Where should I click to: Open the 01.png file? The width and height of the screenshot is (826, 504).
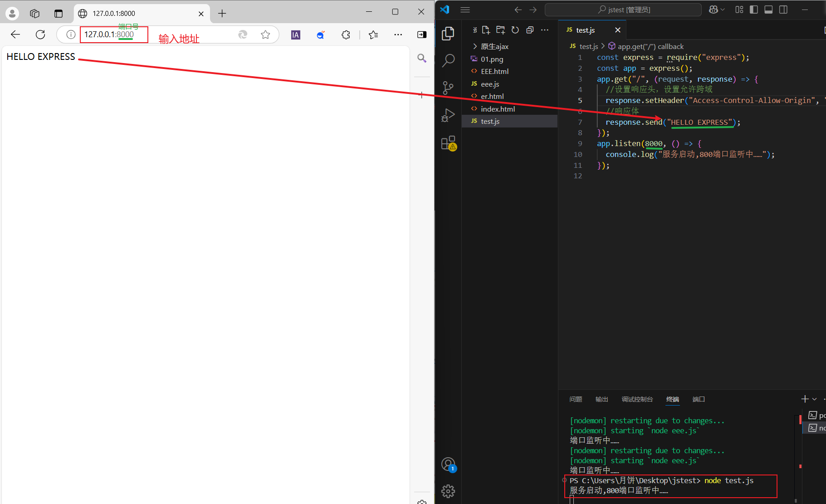tap(509, 59)
